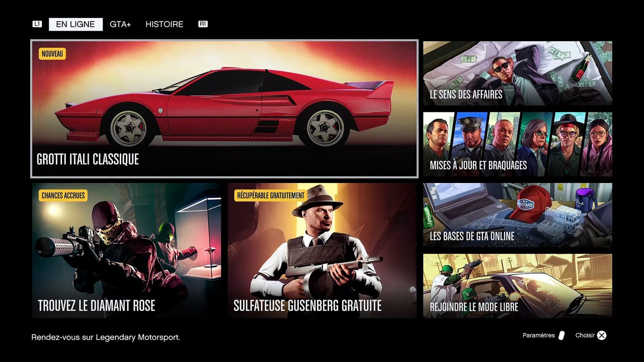Click the LES BASES DE GTA ONLINE caption
This screenshot has width=644, height=362.
[x=472, y=236]
